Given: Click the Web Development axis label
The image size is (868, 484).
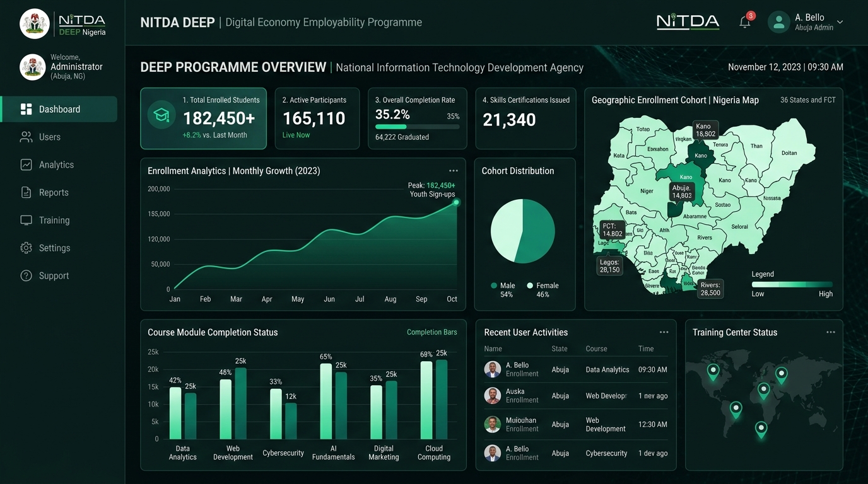Looking at the screenshot, I should tap(233, 452).
